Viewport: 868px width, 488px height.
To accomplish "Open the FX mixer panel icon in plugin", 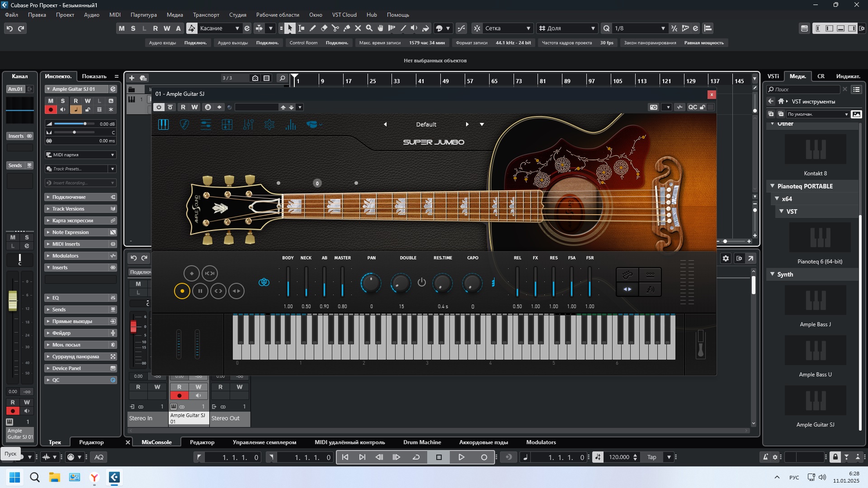I will (227, 124).
